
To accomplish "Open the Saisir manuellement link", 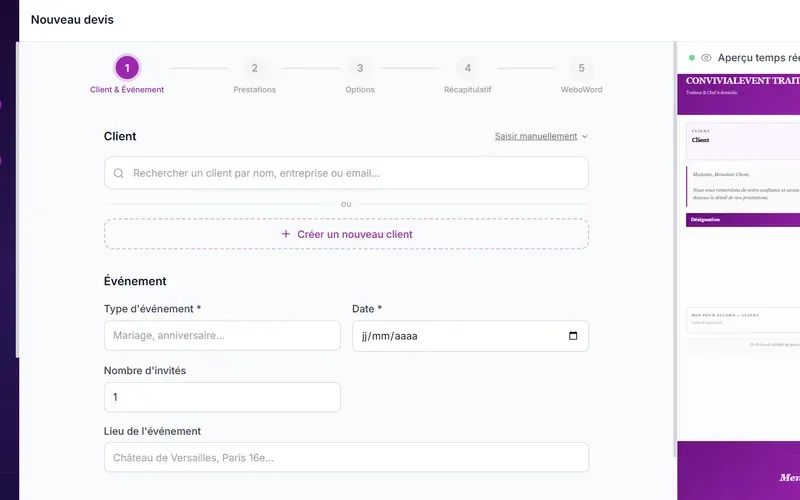I will point(536,136).
